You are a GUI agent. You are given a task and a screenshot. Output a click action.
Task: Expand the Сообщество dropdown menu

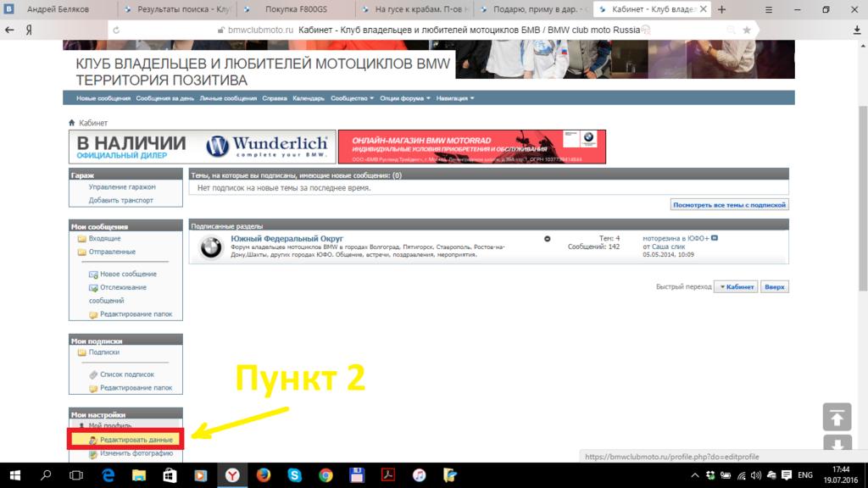(x=352, y=98)
